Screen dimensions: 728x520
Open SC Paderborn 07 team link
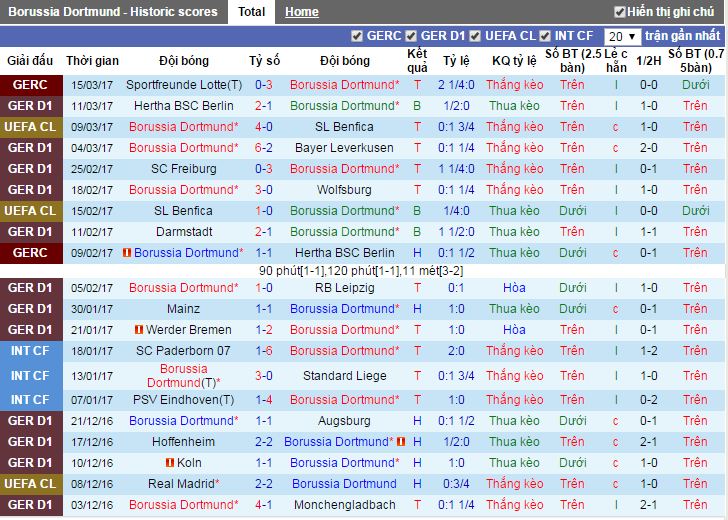184,351
